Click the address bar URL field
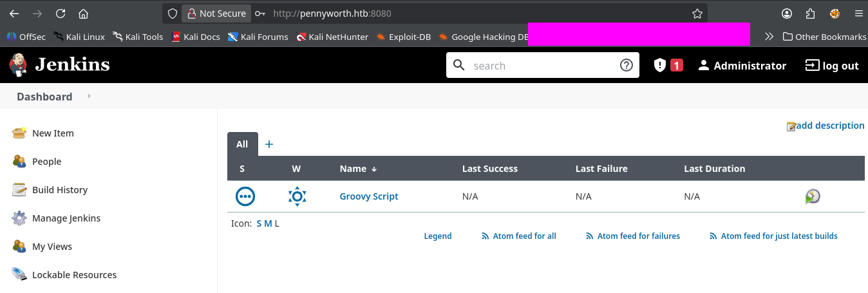Image resolution: width=868 pixels, height=293 pixels. point(476,13)
